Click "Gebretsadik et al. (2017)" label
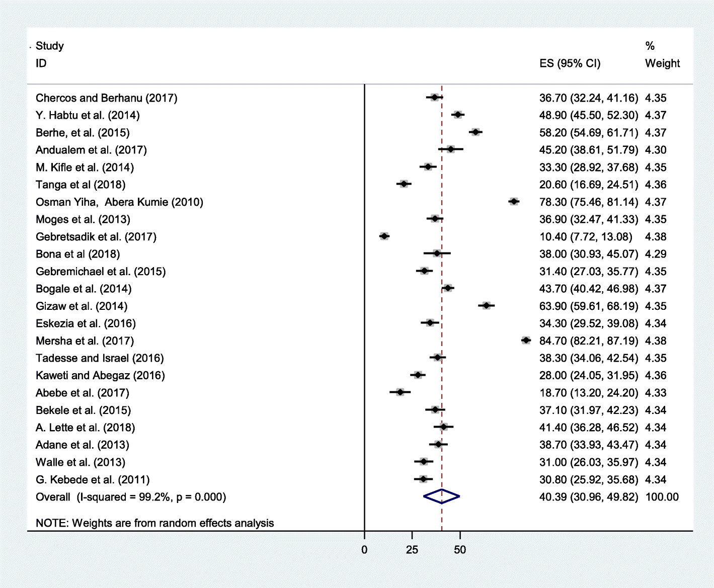Image resolution: width=714 pixels, height=588 pixels. (x=96, y=237)
